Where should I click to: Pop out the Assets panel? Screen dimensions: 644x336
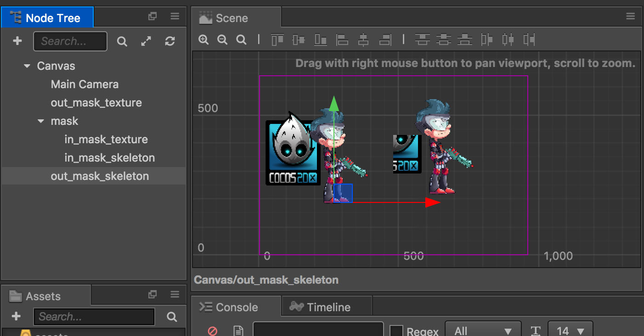click(153, 294)
